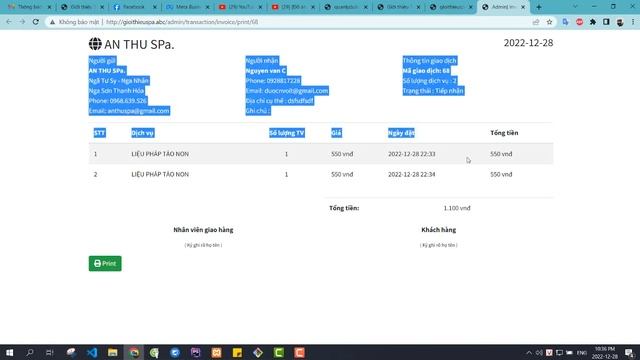640x360 pixels.
Task: Switch to the Facebook tab
Action: (135, 7)
